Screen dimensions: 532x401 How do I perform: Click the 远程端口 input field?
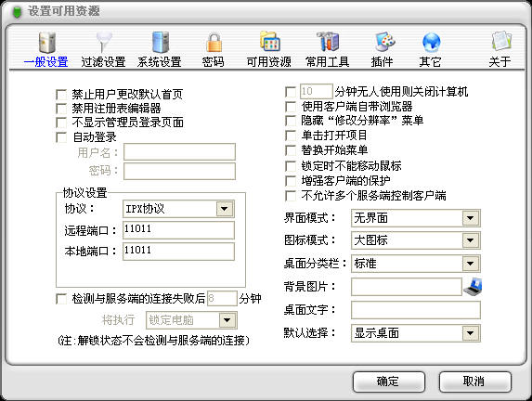(178, 230)
